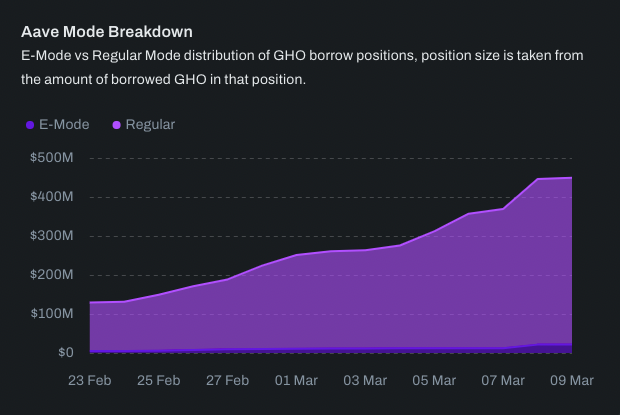Click the Regular legend color dot
The width and height of the screenshot is (620, 415).
[117, 125]
